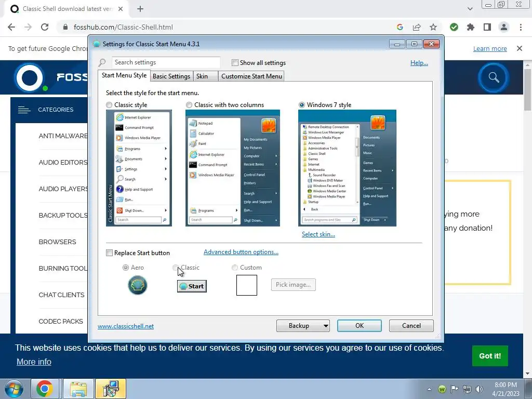Open the network tray icon
This screenshot has height=399, width=532.
(467, 389)
